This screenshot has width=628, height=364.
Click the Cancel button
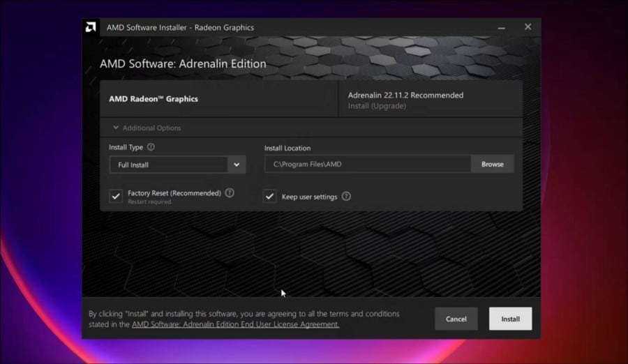(x=456, y=319)
